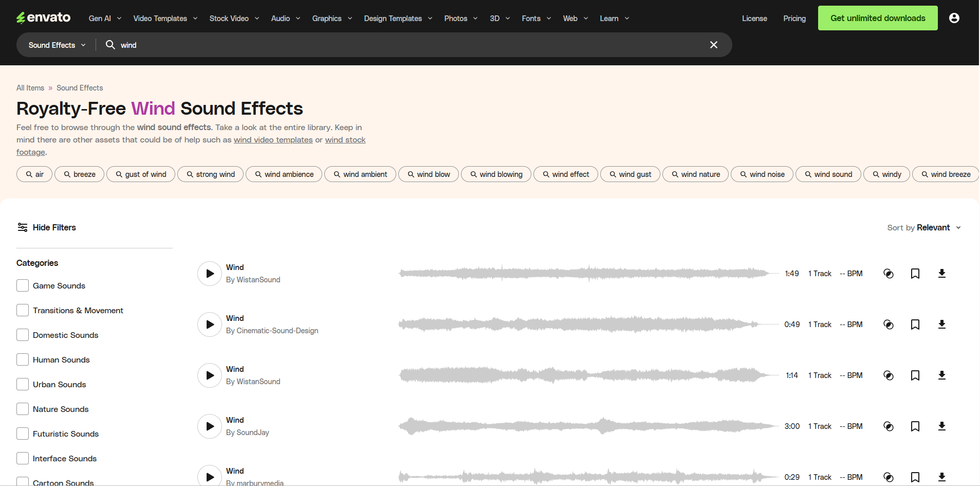980x486 pixels.
Task: Open the Learn menu
Action: click(x=614, y=18)
